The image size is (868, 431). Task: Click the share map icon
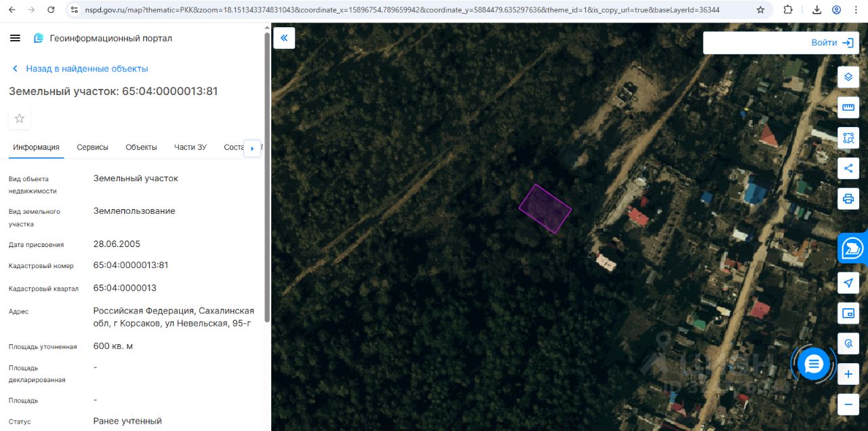point(848,168)
